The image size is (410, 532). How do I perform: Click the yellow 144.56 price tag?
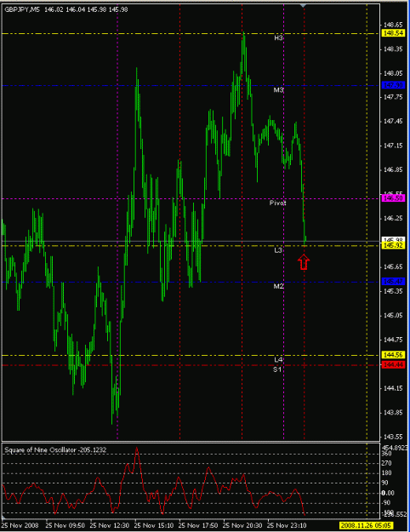[x=393, y=355]
